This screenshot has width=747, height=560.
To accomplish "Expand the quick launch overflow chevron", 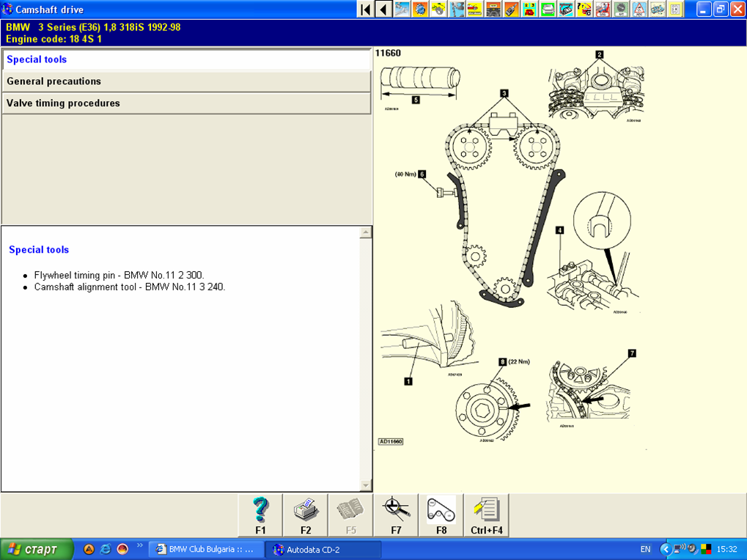I will pos(139,546).
